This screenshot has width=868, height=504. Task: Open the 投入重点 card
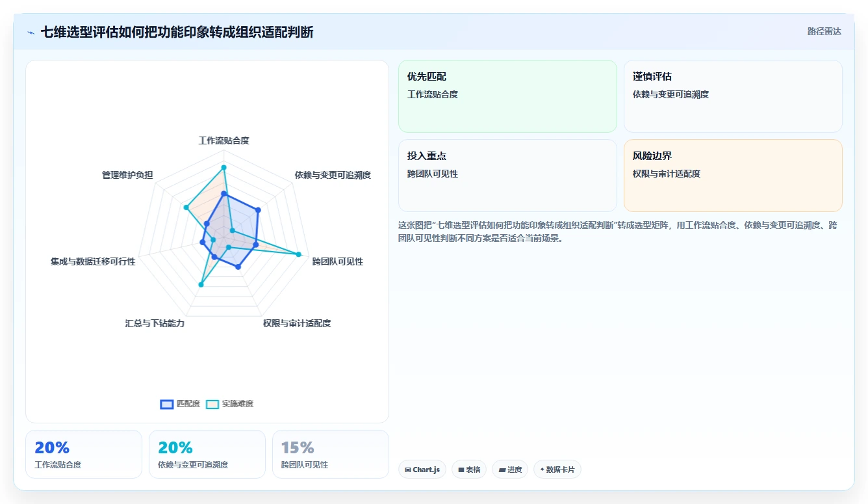507,176
